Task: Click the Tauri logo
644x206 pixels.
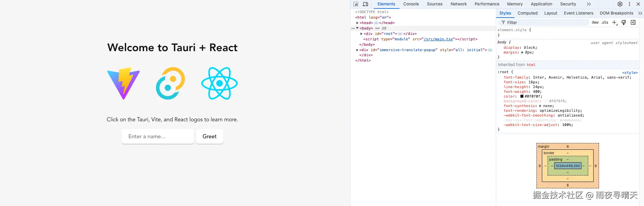Action: click(170, 83)
